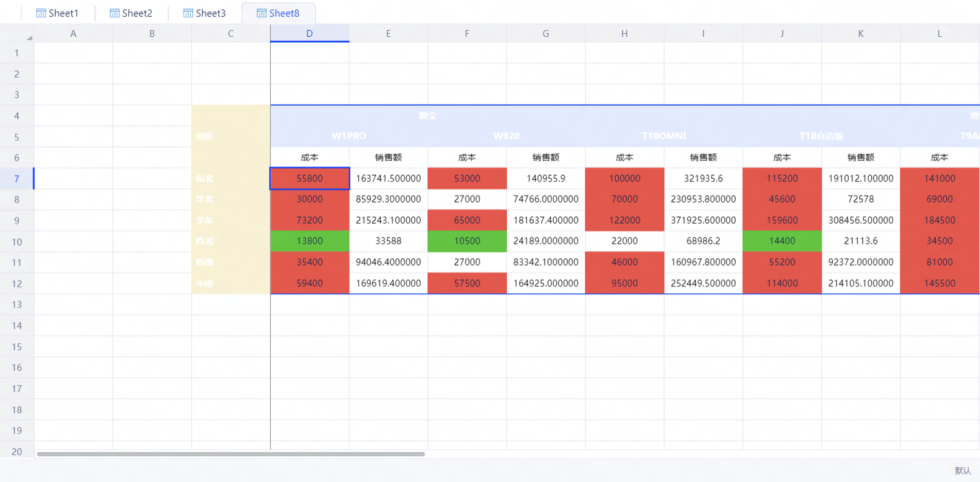Image resolution: width=980 pixels, height=482 pixels.
Task: Click cell with value 163741.500000
Action: [388, 178]
